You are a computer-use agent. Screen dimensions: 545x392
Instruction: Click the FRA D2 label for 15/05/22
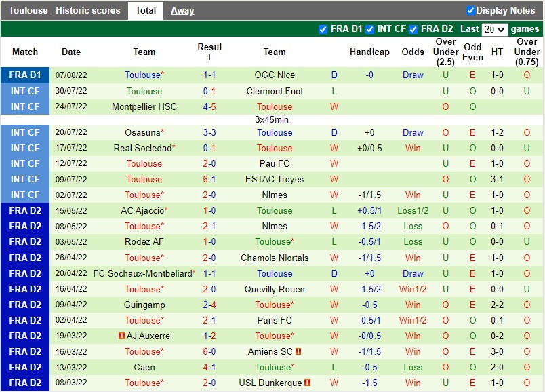25,211
